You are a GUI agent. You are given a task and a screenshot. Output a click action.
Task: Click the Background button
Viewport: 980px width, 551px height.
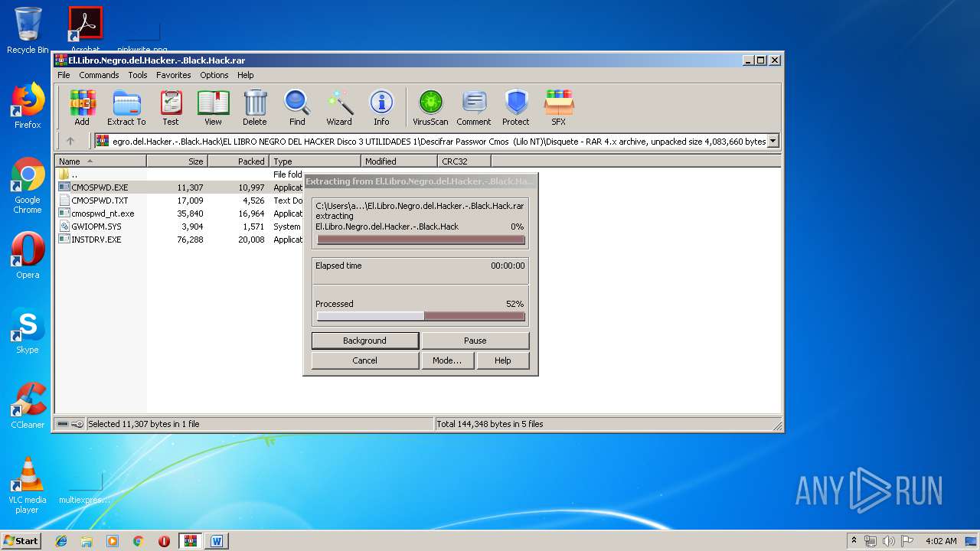tap(365, 341)
